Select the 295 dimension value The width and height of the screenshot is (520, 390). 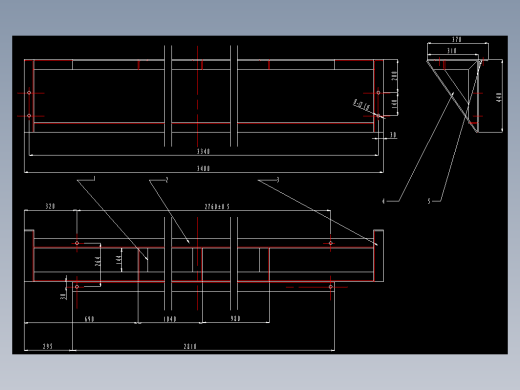tap(48, 346)
